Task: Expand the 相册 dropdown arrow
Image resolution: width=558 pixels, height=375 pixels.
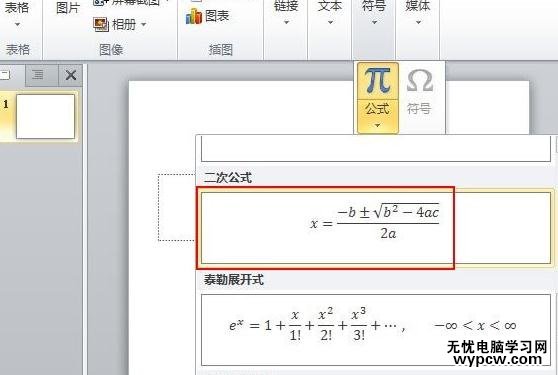Action: pos(144,25)
